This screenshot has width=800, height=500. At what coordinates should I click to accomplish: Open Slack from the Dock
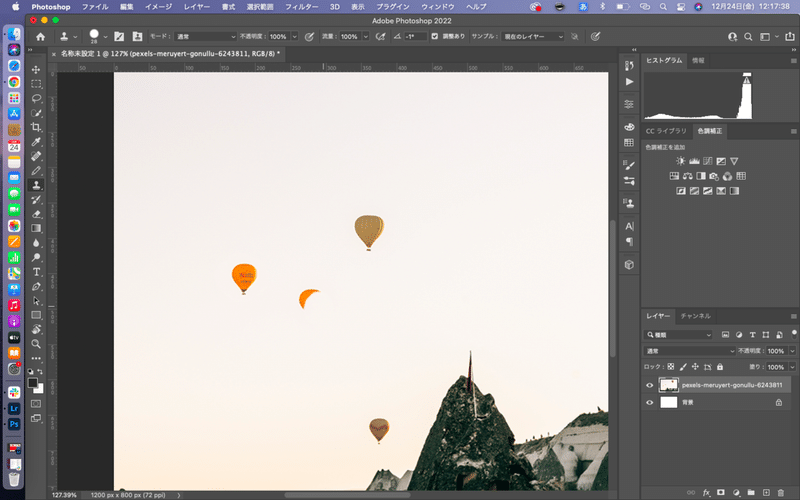[14, 392]
